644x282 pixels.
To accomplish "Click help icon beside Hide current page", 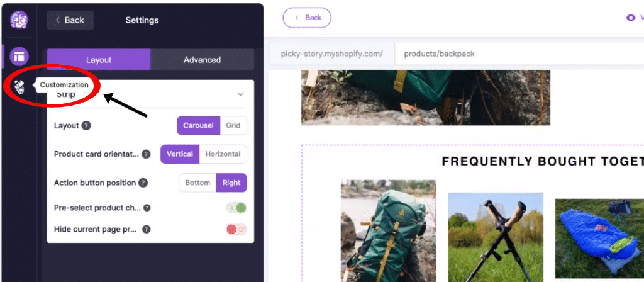I will point(146,229).
